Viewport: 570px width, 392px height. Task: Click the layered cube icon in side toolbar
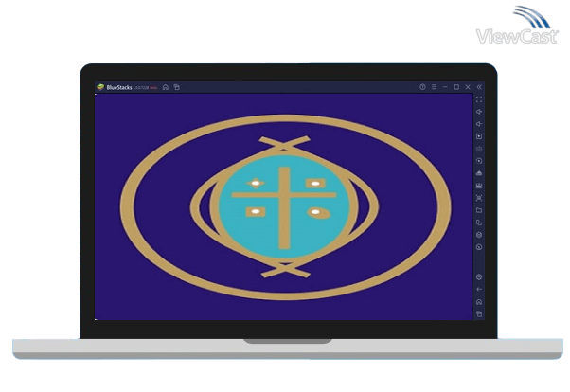[479, 235]
